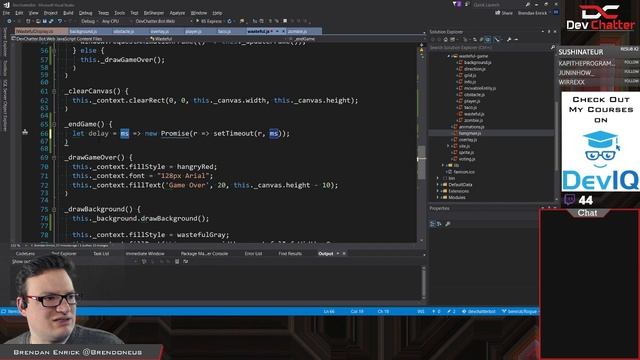The image size is (640, 360).
Task: Select player.js in Solution Explorer
Action: click(x=472, y=101)
